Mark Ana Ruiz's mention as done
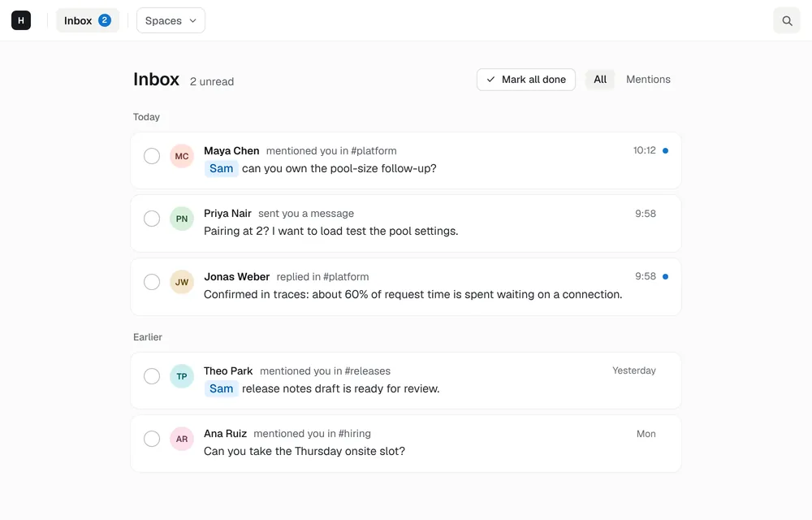The image size is (812, 520). pos(152,439)
